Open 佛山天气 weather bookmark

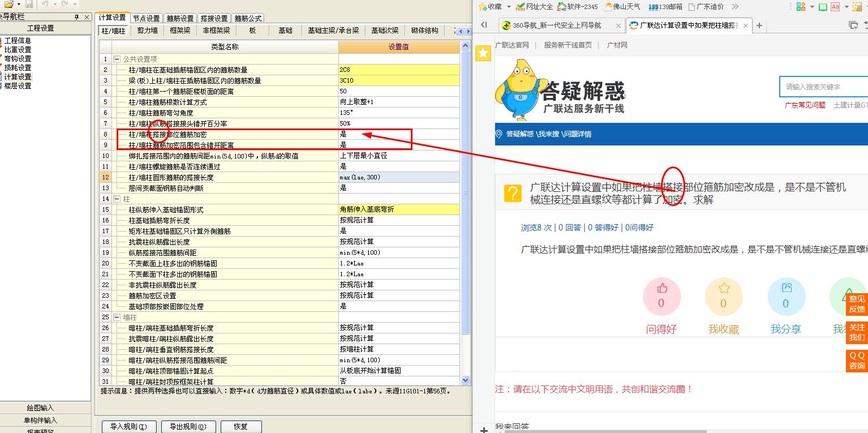point(621,7)
